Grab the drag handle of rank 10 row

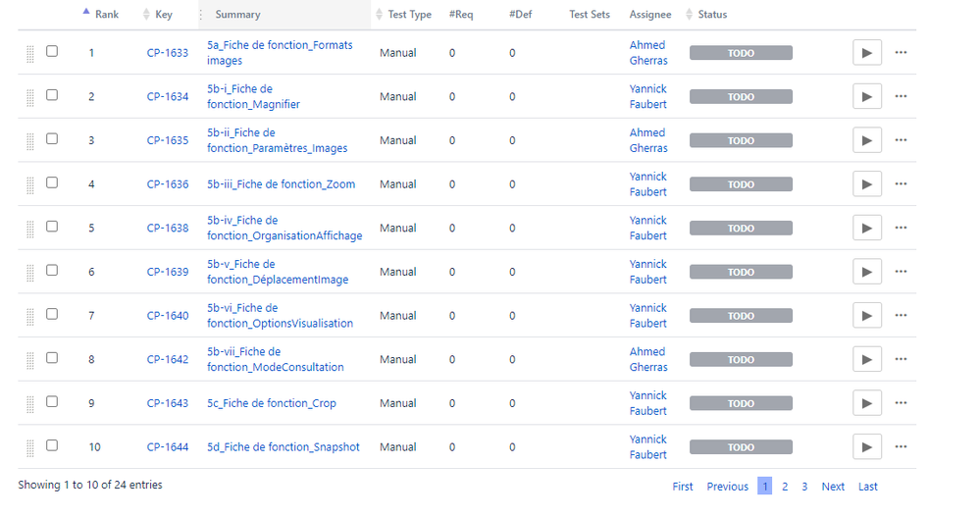pos(30,448)
